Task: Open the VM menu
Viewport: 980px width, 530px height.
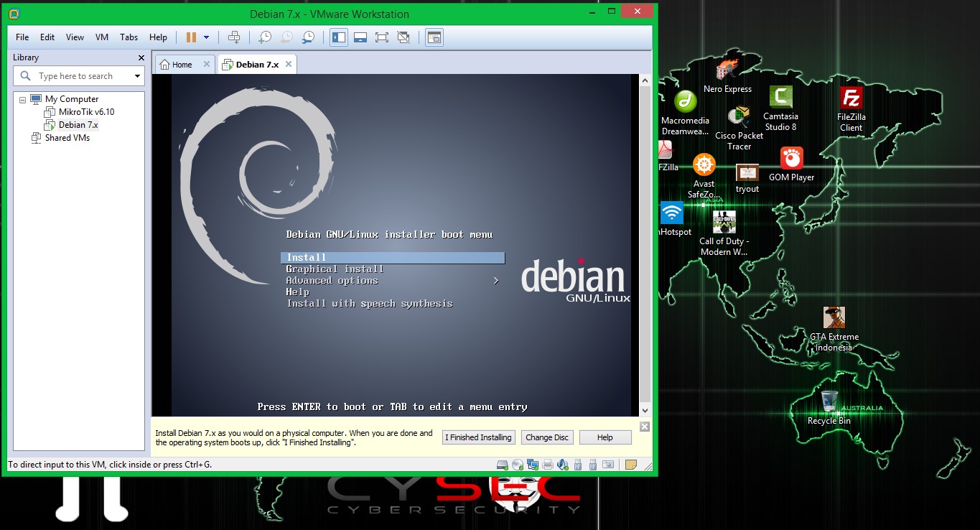Action: coord(101,37)
